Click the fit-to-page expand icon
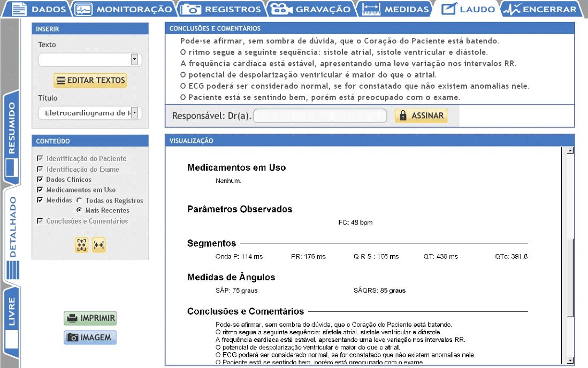Viewport: 588px width, 368px height. pyautogui.click(x=81, y=245)
